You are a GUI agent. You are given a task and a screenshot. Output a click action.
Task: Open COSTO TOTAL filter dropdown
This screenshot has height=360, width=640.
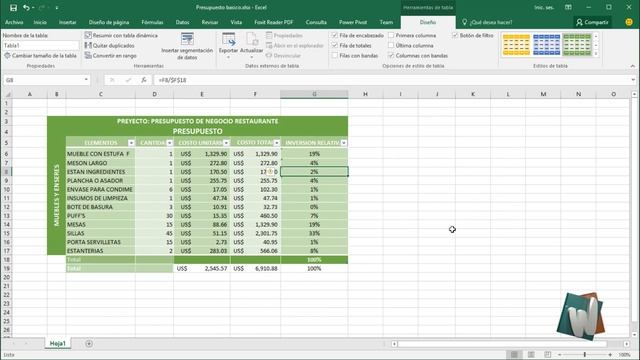coord(277,143)
